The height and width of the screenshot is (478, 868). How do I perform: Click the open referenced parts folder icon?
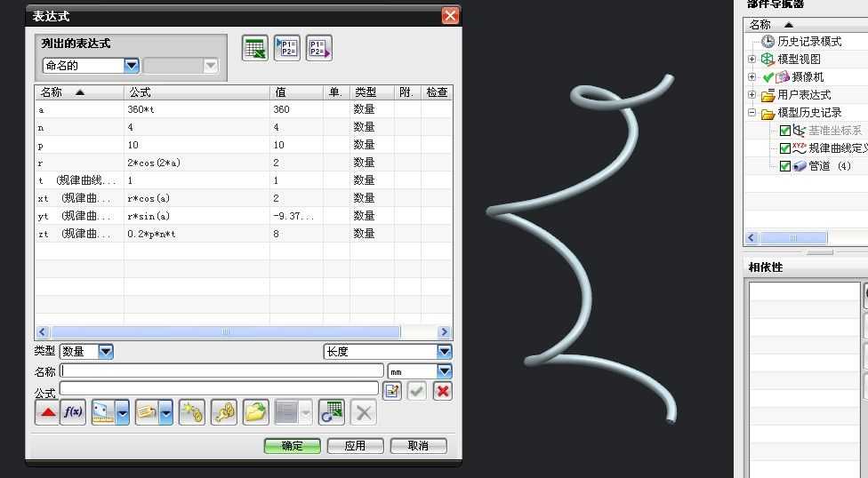[x=256, y=412]
